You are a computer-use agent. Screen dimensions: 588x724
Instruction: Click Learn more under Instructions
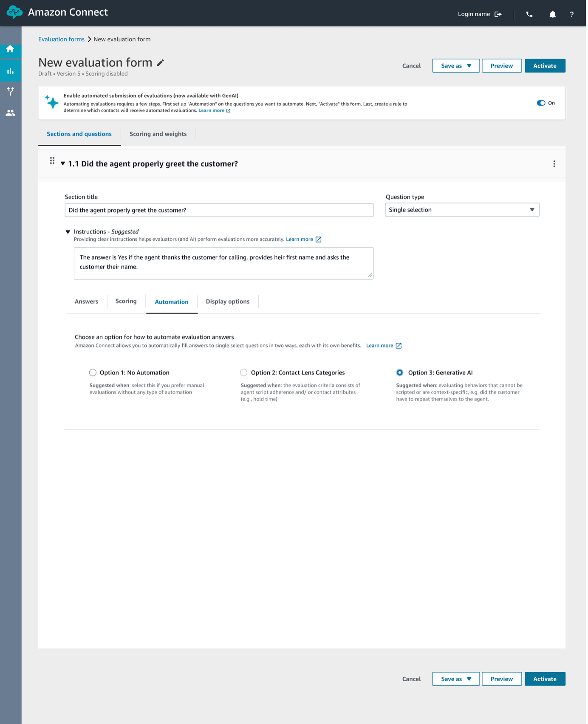pos(300,240)
